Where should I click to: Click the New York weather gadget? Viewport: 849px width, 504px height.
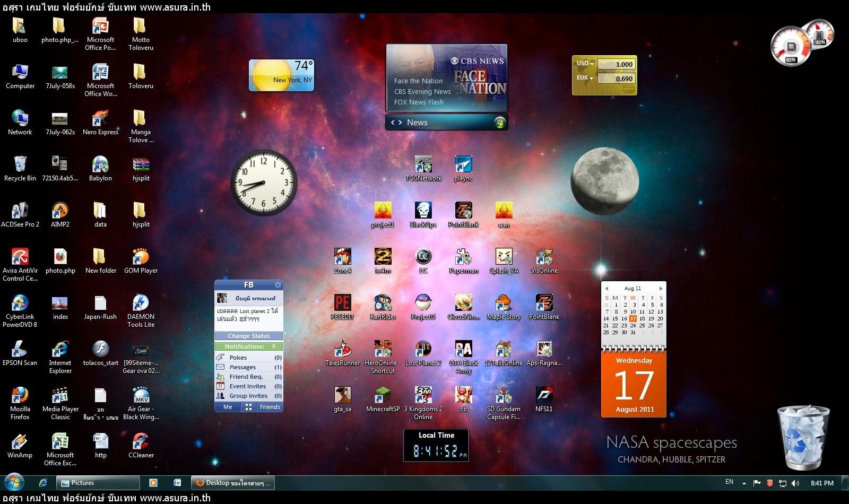(282, 75)
